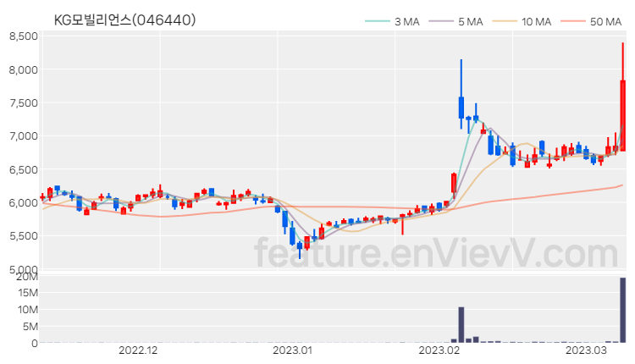The height and width of the screenshot is (364, 635).
Task: Click the 8,000 price axis label
Action: coord(24,70)
